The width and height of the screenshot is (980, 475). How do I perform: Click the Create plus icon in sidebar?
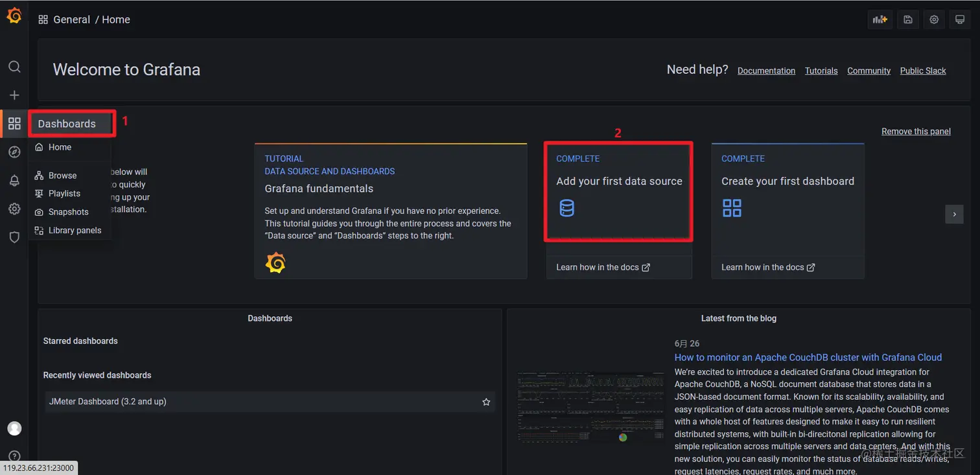[14, 95]
